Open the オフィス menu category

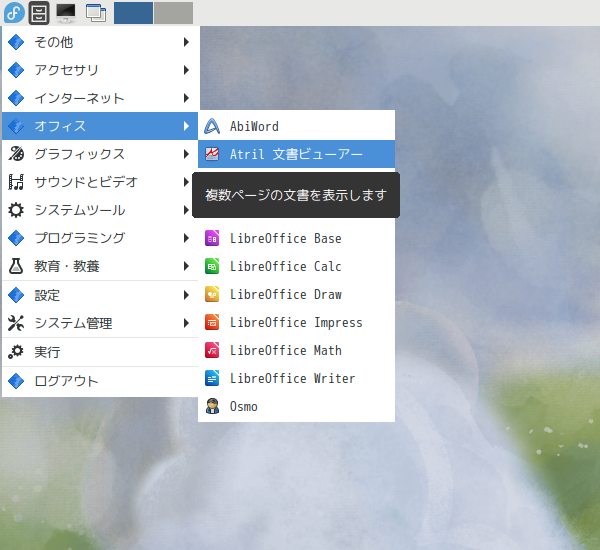pos(100,126)
